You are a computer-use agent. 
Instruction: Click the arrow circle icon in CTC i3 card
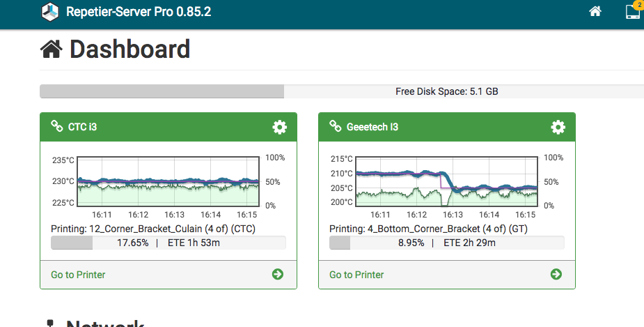pos(278,274)
